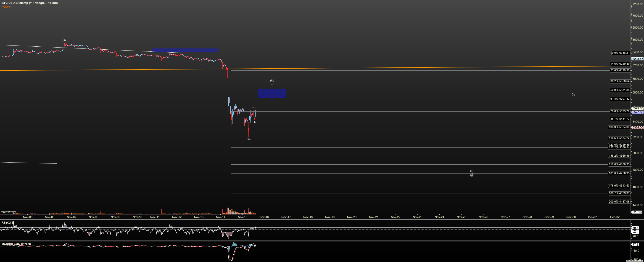Select the wave (iv) label above the target box
The width and height of the screenshot is (644, 262).
click(272, 80)
